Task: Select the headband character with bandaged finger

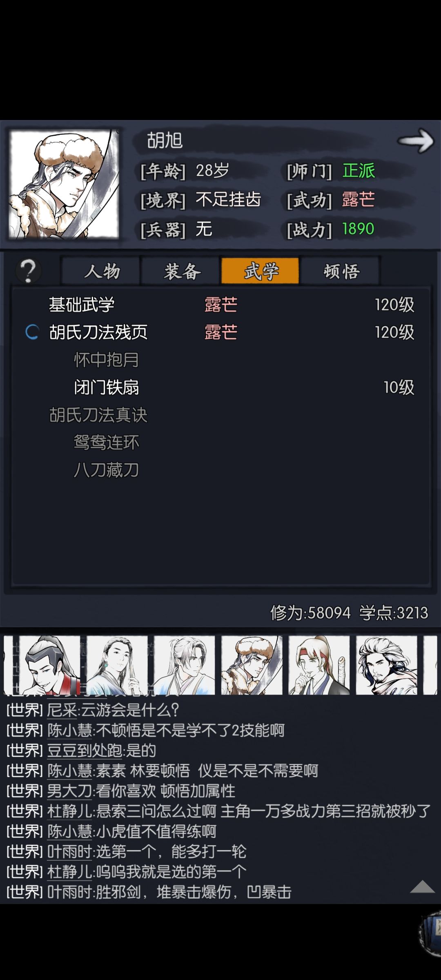Action: click(319, 665)
